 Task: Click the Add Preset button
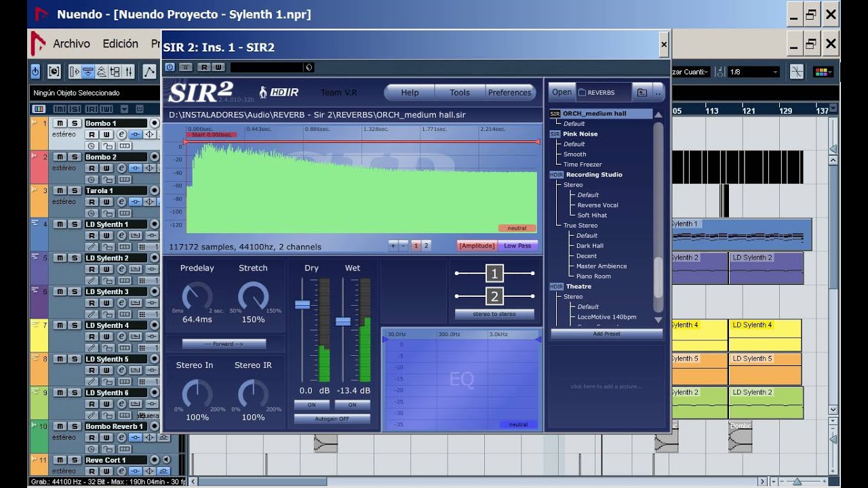pyautogui.click(x=607, y=334)
